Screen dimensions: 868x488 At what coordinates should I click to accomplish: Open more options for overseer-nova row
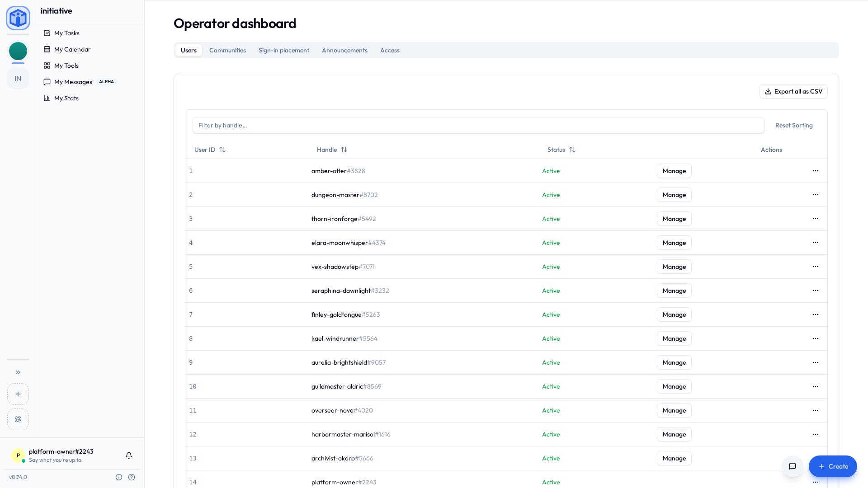(816, 410)
